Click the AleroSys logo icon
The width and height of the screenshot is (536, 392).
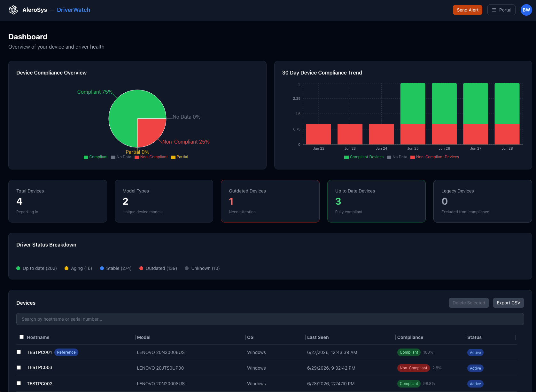(x=13, y=10)
